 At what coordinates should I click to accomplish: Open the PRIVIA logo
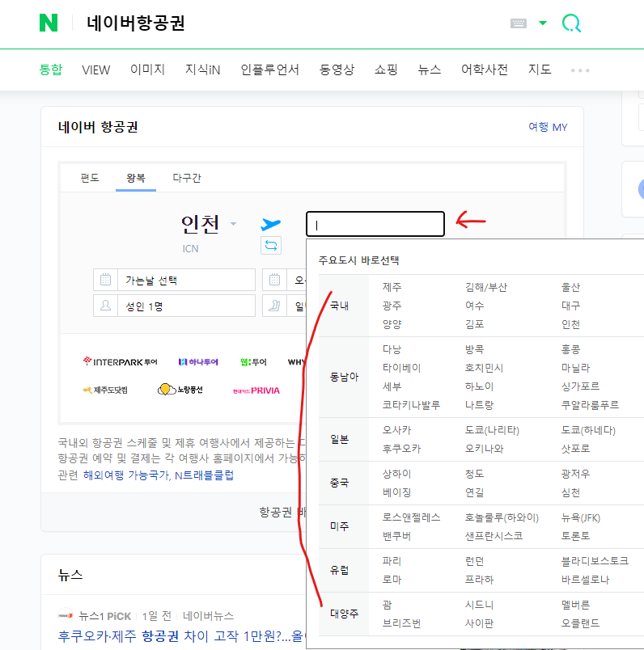tap(256, 390)
